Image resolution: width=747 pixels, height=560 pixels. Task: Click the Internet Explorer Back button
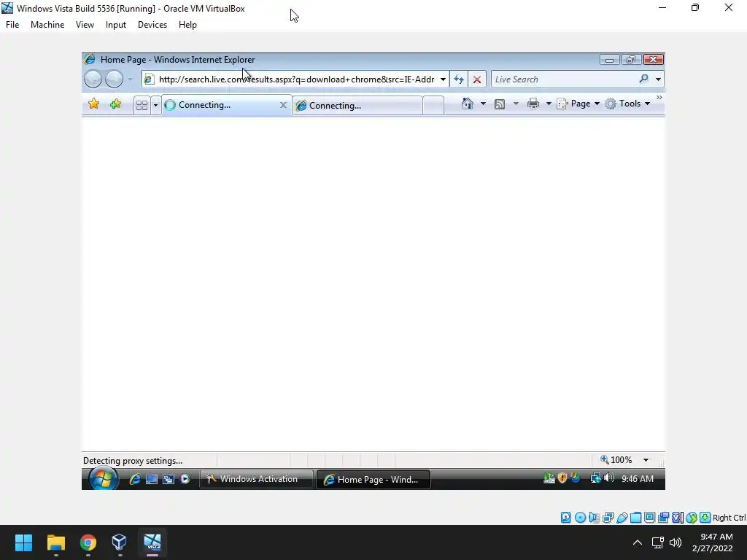pyautogui.click(x=93, y=79)
